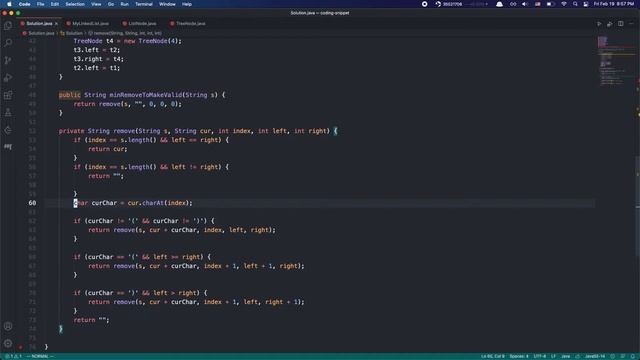Open the Run menu

(124, 4)
